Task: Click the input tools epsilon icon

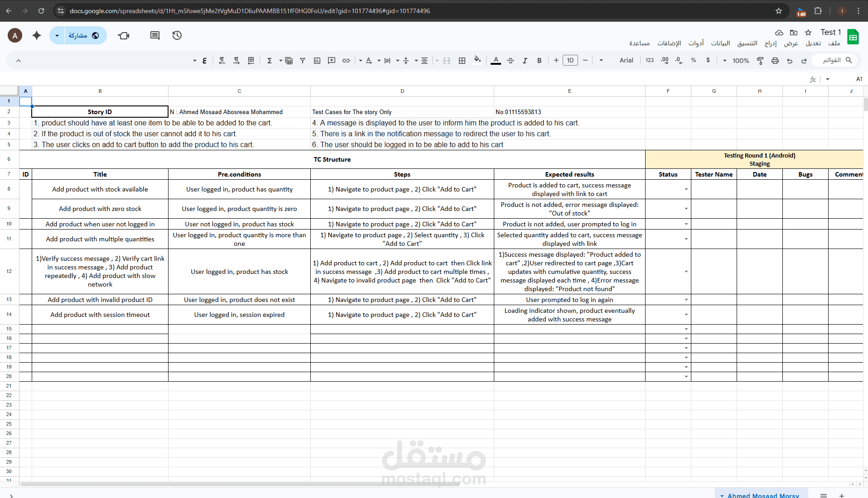Action: pos(205,61)
